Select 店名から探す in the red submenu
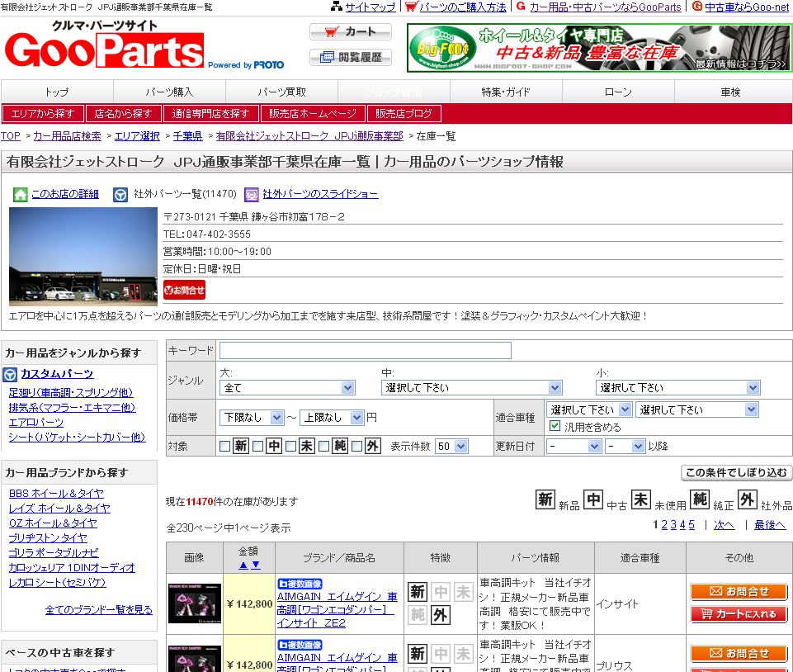 [x=124, y=114]
